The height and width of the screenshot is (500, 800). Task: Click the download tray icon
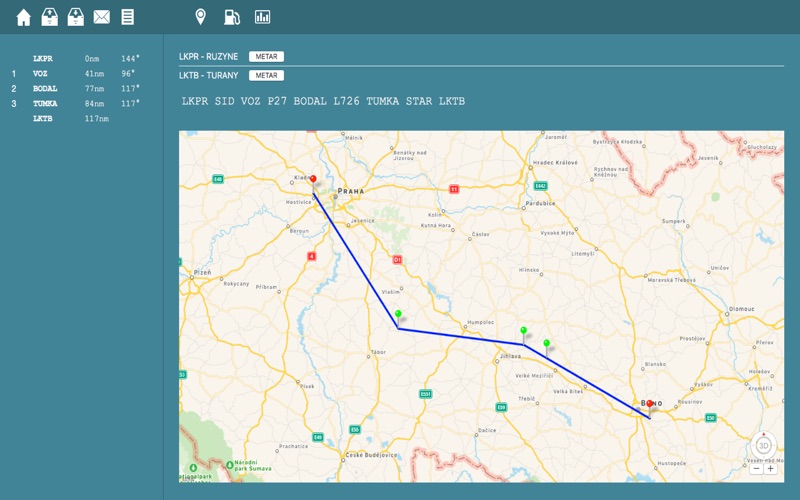(75, 17)
